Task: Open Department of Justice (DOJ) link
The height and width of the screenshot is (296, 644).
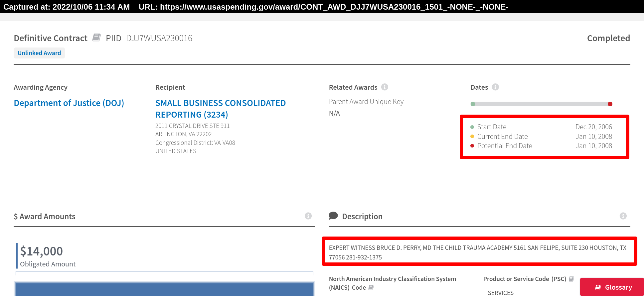Action: pos(69,103)
